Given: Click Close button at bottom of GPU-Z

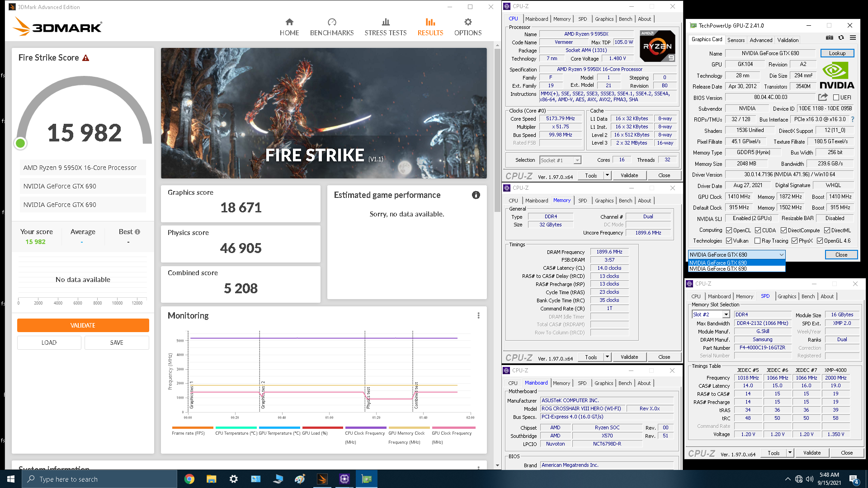Looking at the screenshot, I should coord(841,255).
